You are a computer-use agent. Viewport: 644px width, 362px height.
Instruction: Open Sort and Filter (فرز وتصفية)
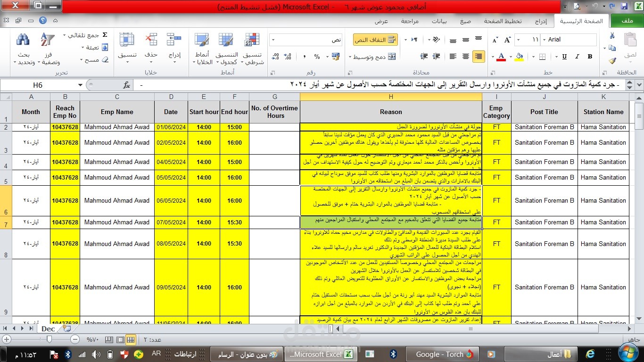tap(48, 49)
